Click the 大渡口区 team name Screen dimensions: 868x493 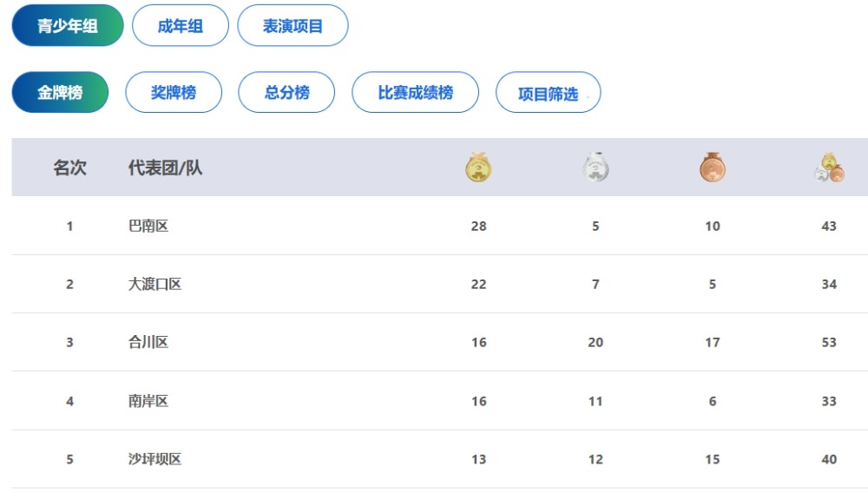pyautogui.click(x=155, y=284)
